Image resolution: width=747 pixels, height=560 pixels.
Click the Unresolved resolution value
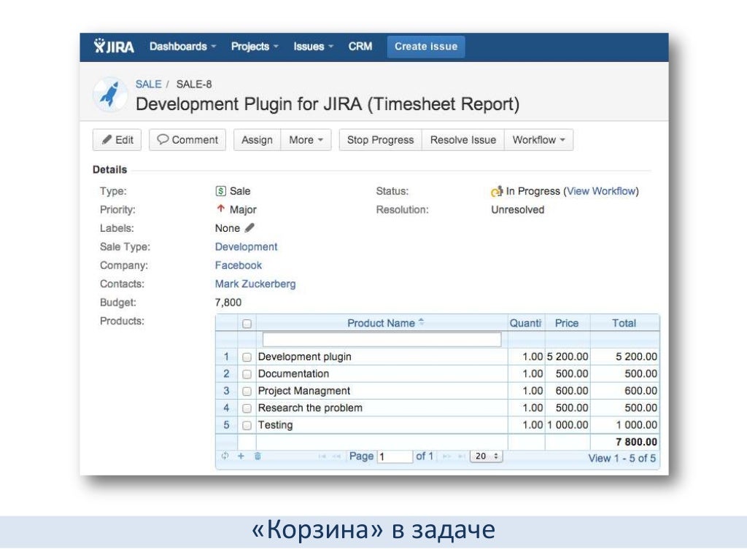pos(517,209)
